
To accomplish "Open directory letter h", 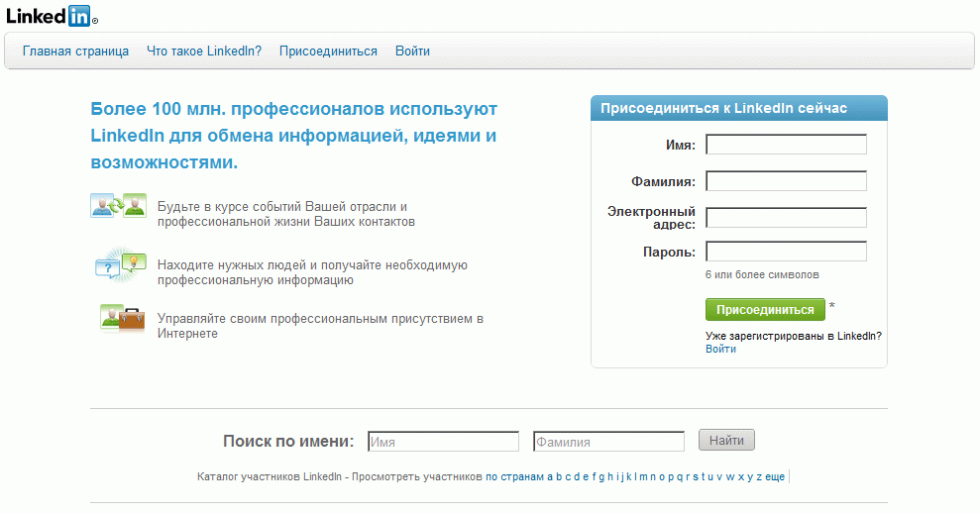I will (610, 477).
